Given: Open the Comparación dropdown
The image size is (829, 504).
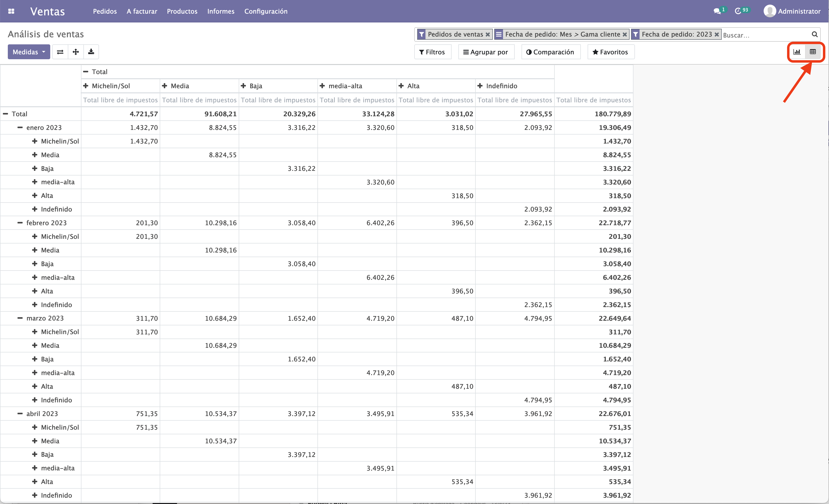Looking at the screenshot, I should point(551,52).
